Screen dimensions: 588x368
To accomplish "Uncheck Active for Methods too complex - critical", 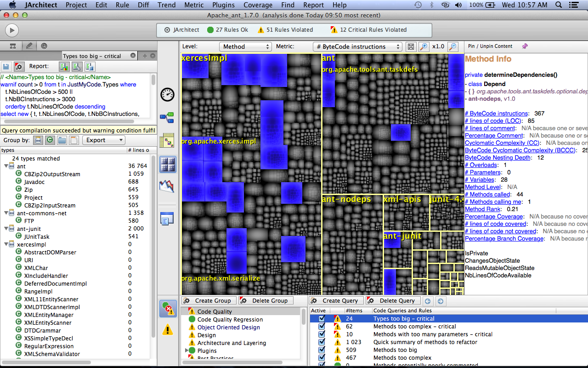I will point(322,327).
